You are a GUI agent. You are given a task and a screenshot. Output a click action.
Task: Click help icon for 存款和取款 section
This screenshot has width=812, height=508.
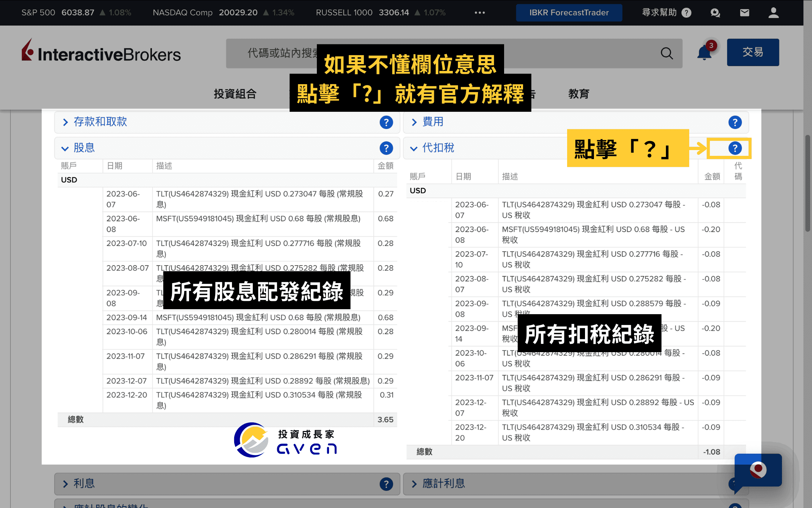[386, 122]
